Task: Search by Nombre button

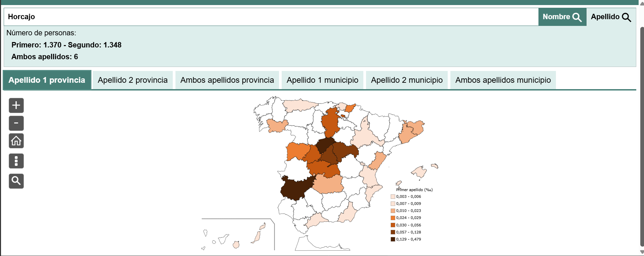Action: (x=562, y=17)
